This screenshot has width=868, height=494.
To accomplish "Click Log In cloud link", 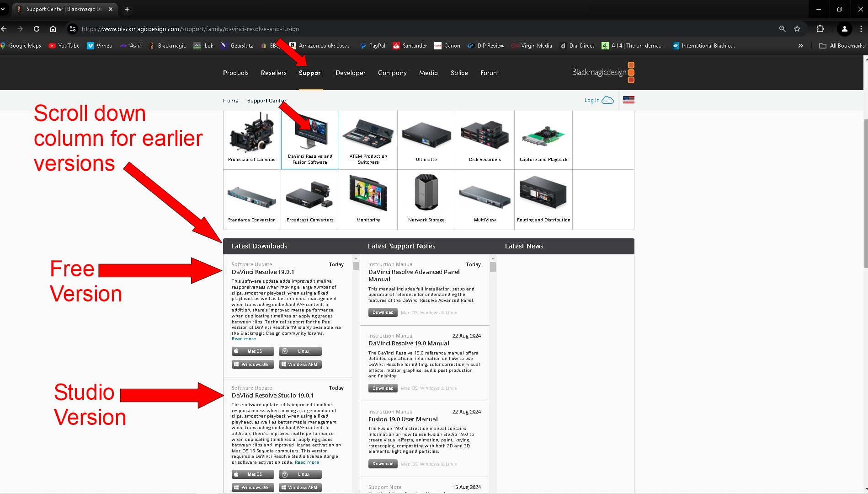I will click(x=599, y=100).
